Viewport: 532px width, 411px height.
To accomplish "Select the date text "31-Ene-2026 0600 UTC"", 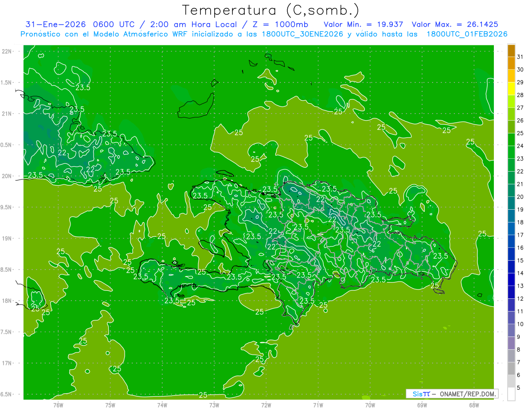I will 80,24.
